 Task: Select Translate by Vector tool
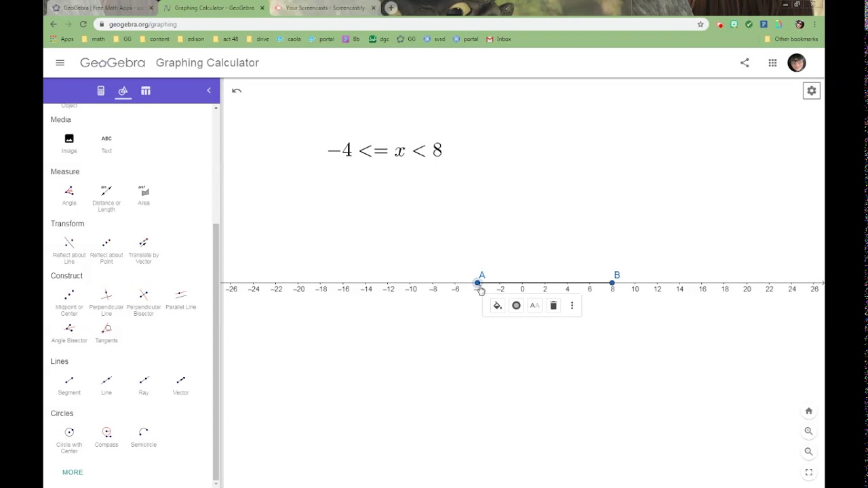pos(144,250)
